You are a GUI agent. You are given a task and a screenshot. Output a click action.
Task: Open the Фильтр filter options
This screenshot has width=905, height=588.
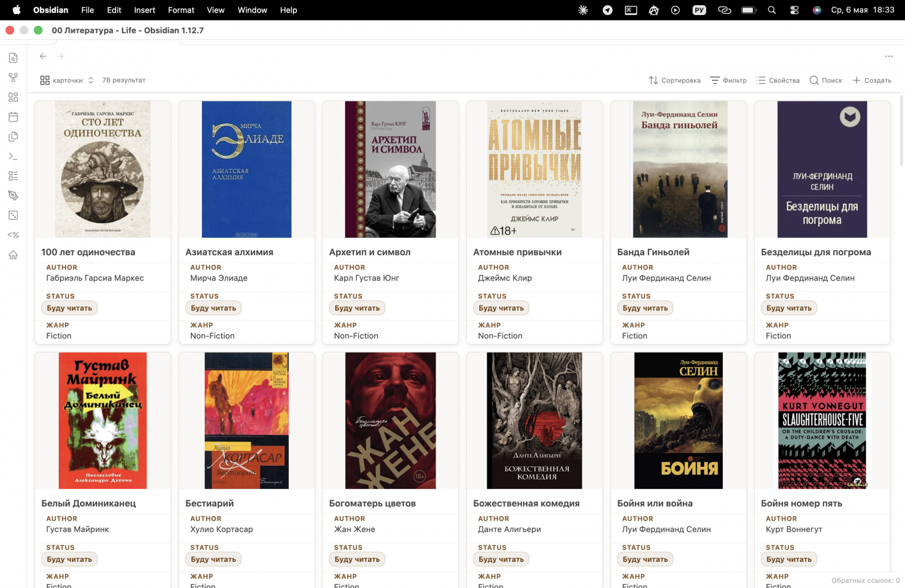tap(729, 81)
